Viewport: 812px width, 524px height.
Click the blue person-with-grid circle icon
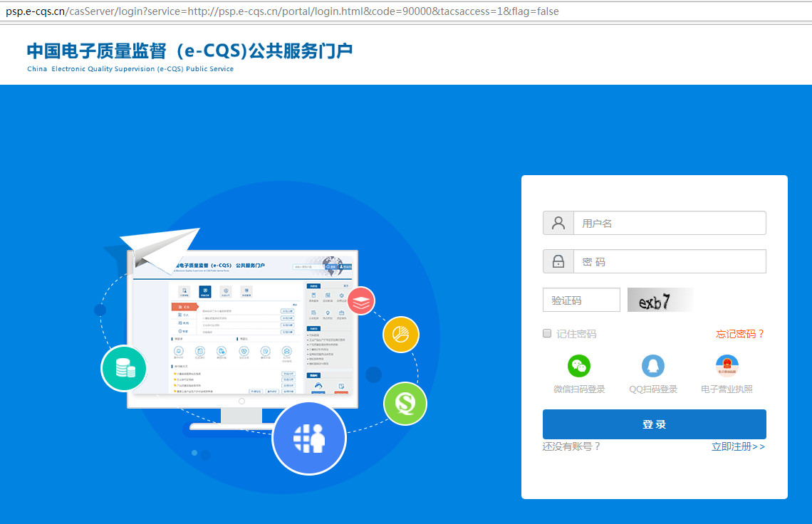pyautogui.click(x=309, y=439)
